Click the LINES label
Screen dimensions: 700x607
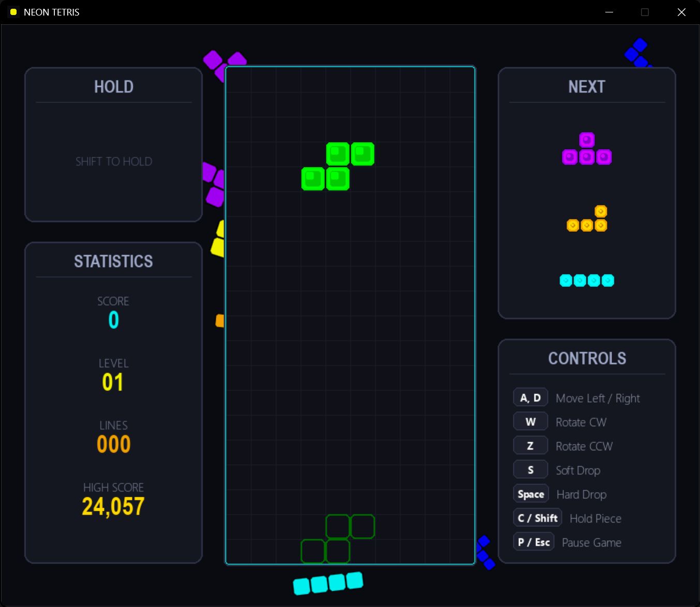[x=114, y=425]
